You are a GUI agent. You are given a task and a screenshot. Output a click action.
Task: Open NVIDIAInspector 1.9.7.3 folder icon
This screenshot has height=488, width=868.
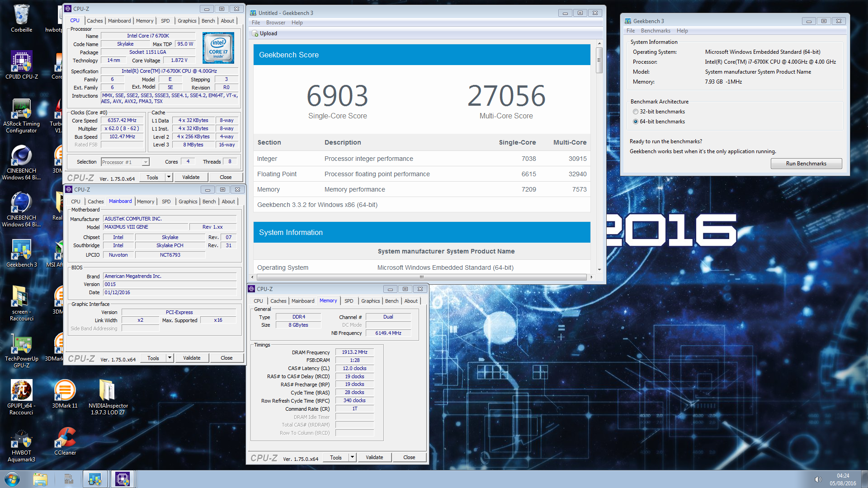[x=108, y=398]
